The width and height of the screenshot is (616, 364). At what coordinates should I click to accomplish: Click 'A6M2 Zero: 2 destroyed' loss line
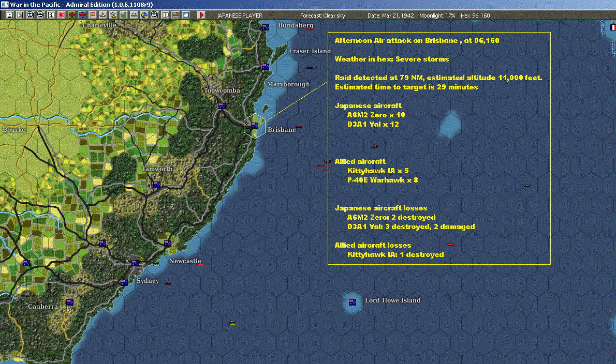pos(391,217)
